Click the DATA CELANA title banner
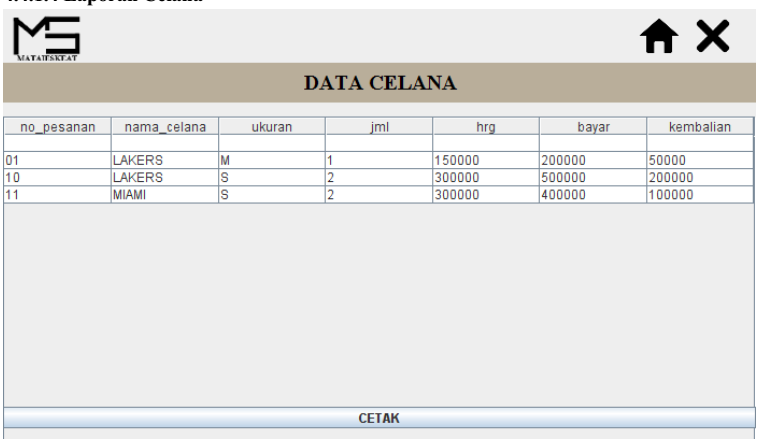The height and width of the screenshot is (442, 759). (x=380, y=82)
